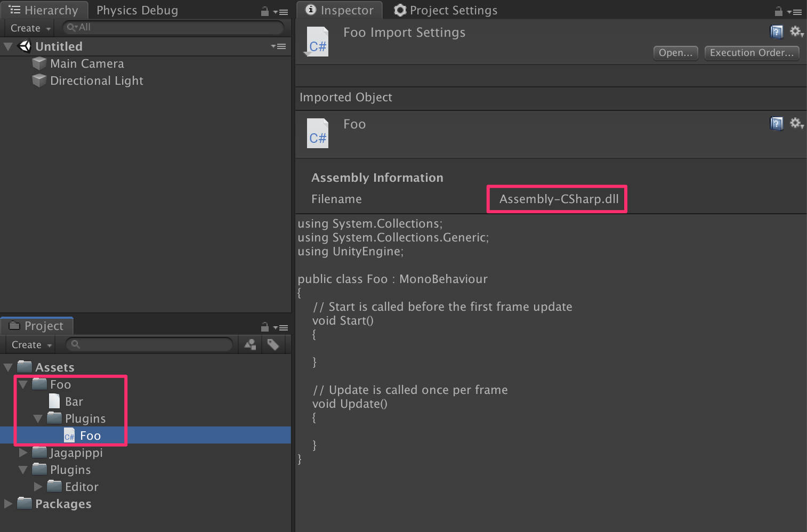Click the C# icon of Foo inside Plugins
Viewport: 807px width, 532px height.
[x=70, y=435]
